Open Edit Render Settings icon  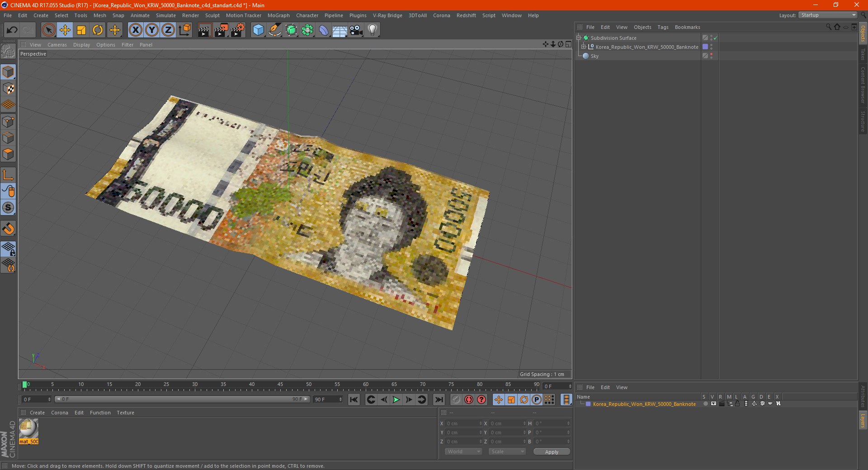(x=238, y=30)
